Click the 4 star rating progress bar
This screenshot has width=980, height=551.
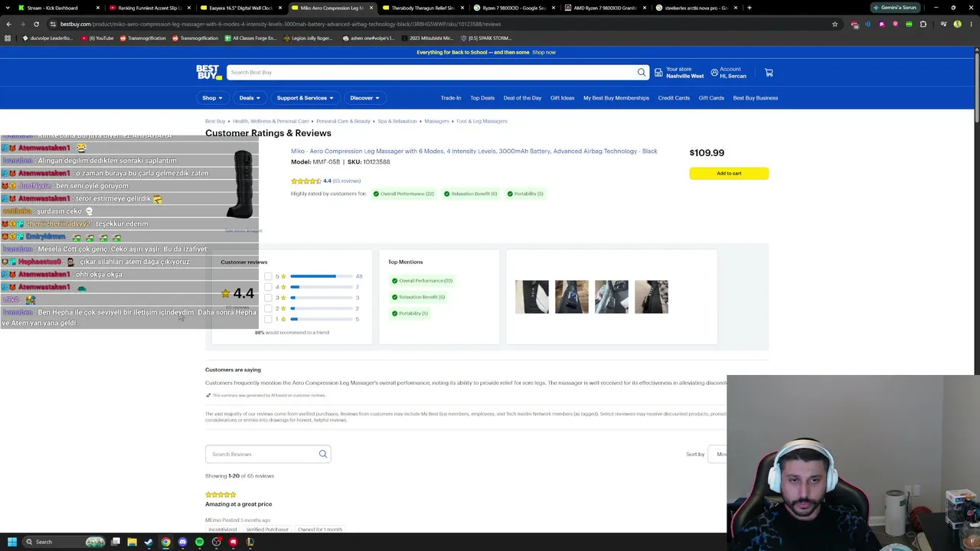321,287
